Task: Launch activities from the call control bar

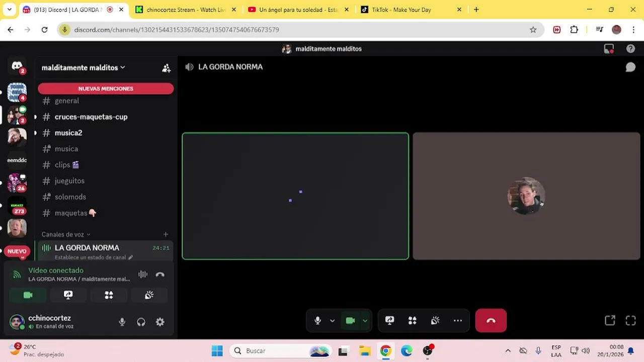Action: (x=412, y=320)
